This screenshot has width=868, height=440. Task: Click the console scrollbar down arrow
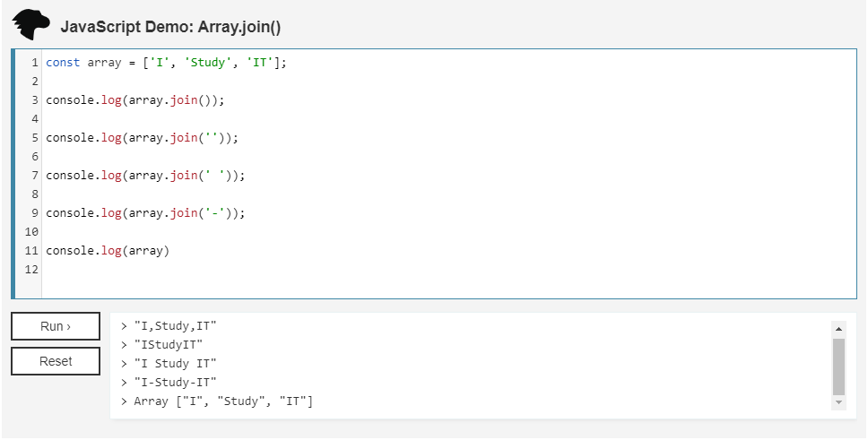pyautogui.click(x=838, y=403)
